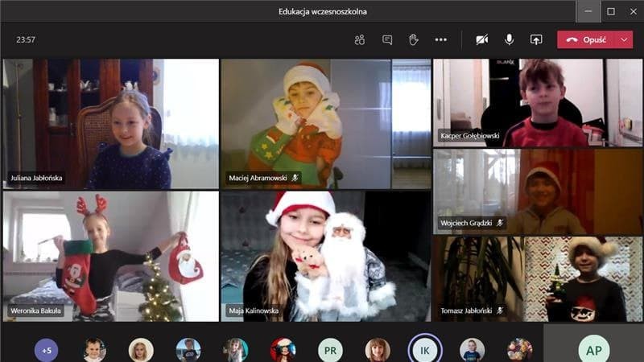Select Wojciech Grądzki's video tile
644x362 pixels.
pyautogui.click(x=538, y=191)
